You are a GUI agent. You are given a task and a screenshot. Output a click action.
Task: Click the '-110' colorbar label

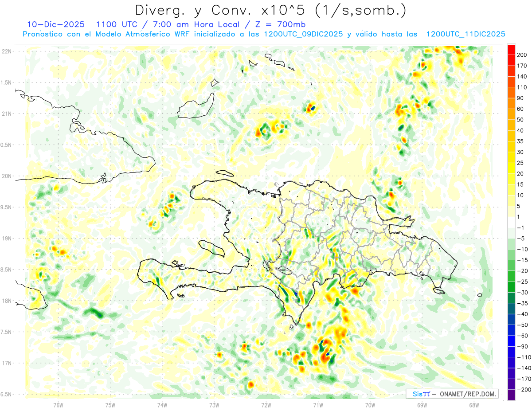[x=524, y=357]
